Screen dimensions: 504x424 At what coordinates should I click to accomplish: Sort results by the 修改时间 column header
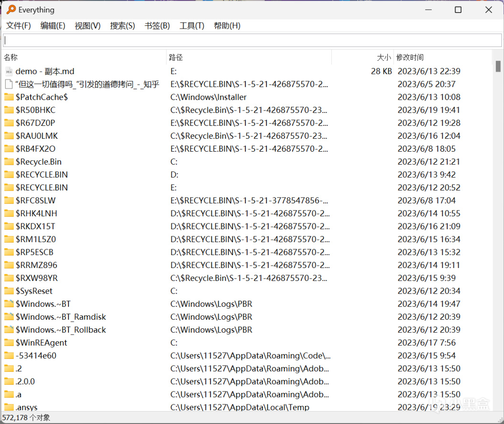point(443,57)
